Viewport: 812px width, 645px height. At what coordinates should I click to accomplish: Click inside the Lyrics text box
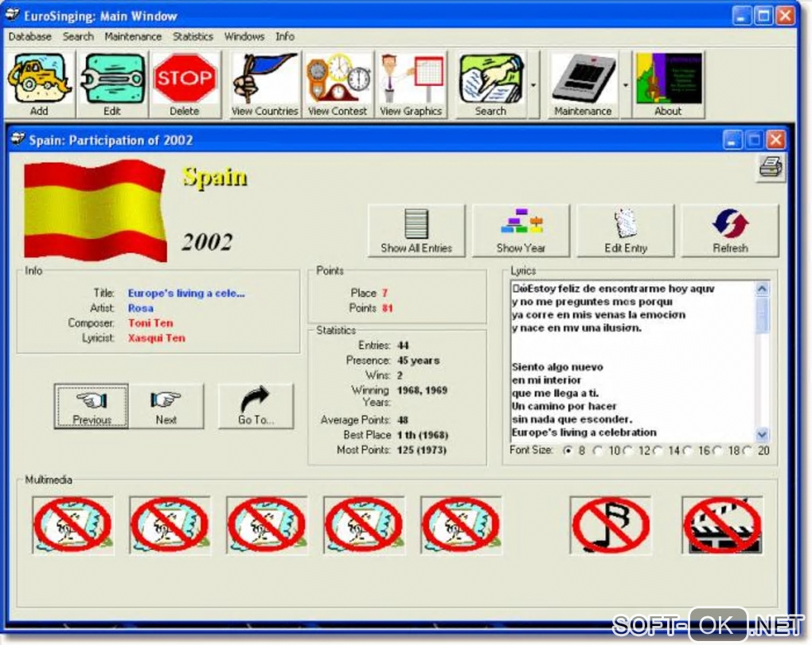point(633,361)
